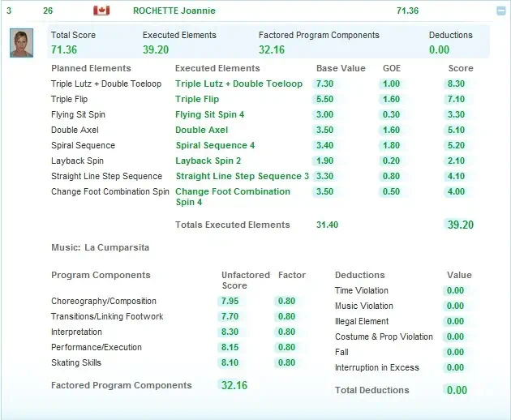Click the Canadian flag icon
Screen dimensions: 511x420
(x=101, y=11)
